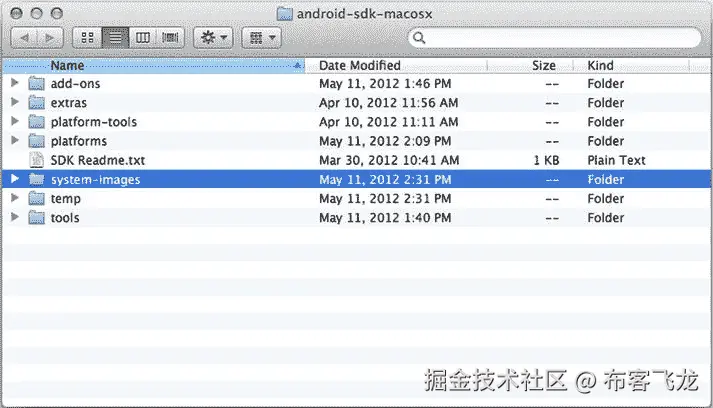Open the gear action menu
This screenshot has height=408, width=713.
[213, 38]
